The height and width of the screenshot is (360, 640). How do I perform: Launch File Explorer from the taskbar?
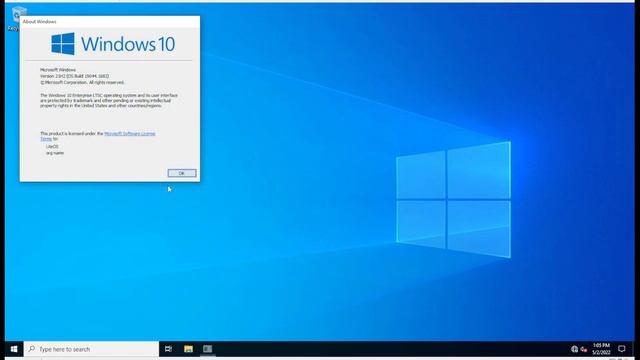click(188, 349)
